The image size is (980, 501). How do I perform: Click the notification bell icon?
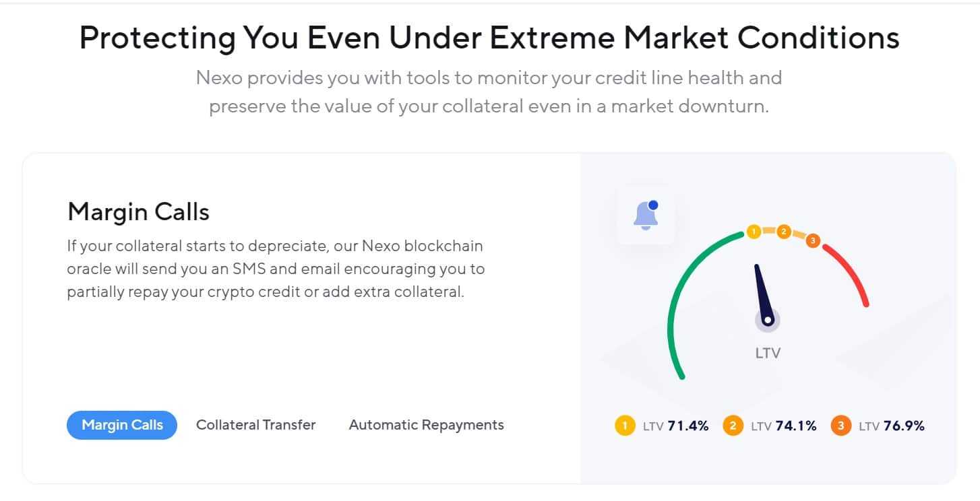tap(646, 215)
